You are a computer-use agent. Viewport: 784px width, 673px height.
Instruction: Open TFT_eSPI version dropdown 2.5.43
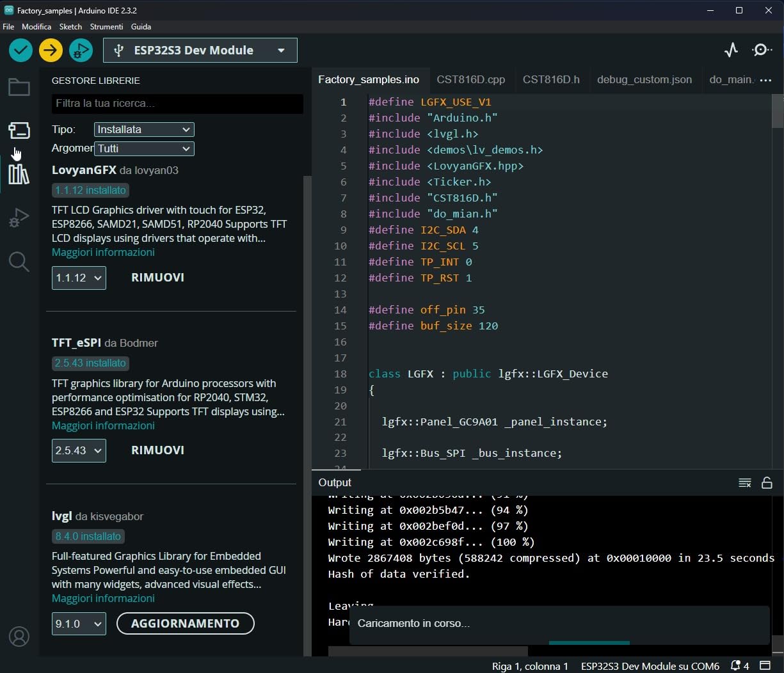79,450
